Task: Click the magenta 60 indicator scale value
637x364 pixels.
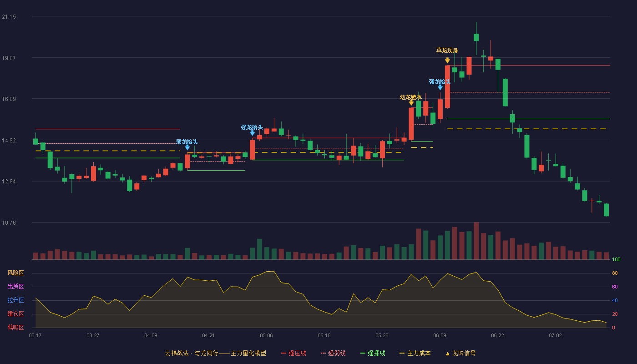Action: [615, 287]
